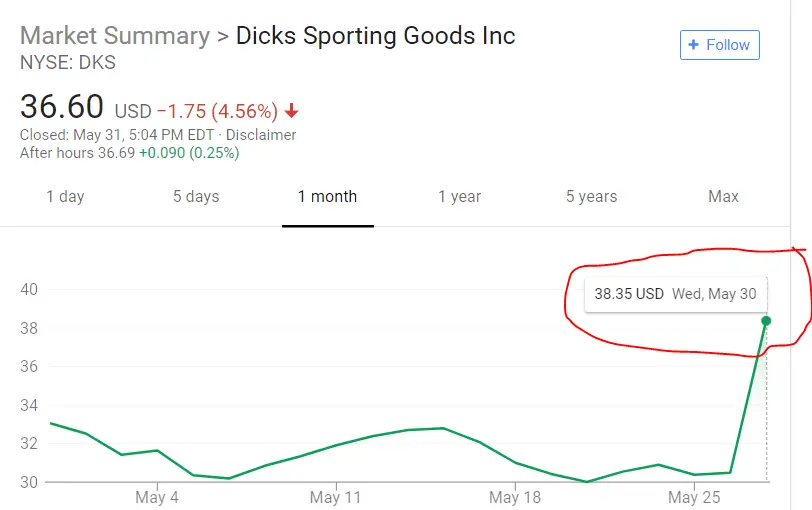The width and height of the screenshot is (812, 510).
Task: Click the green data point on the chart
Action: (766, 320)
